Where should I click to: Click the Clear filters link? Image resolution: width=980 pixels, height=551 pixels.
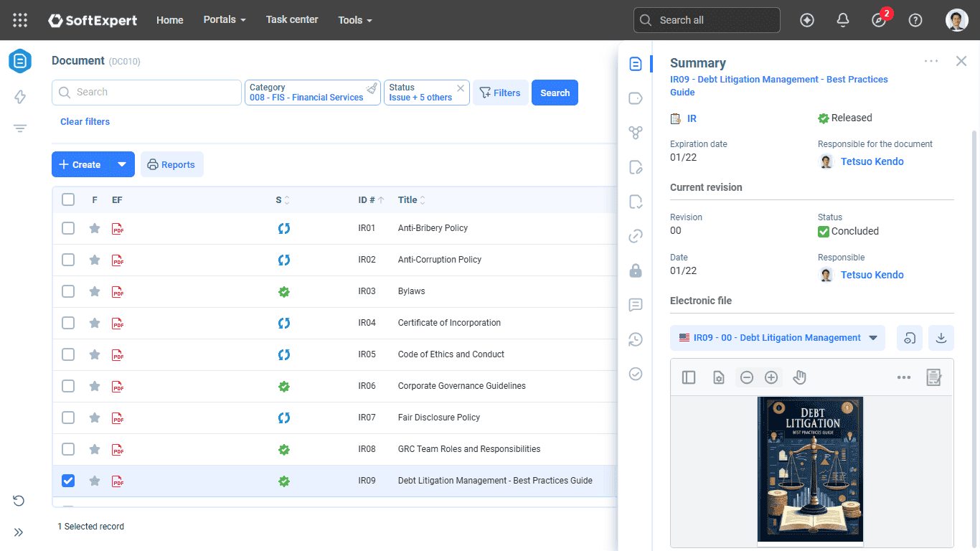click(85, 122)
